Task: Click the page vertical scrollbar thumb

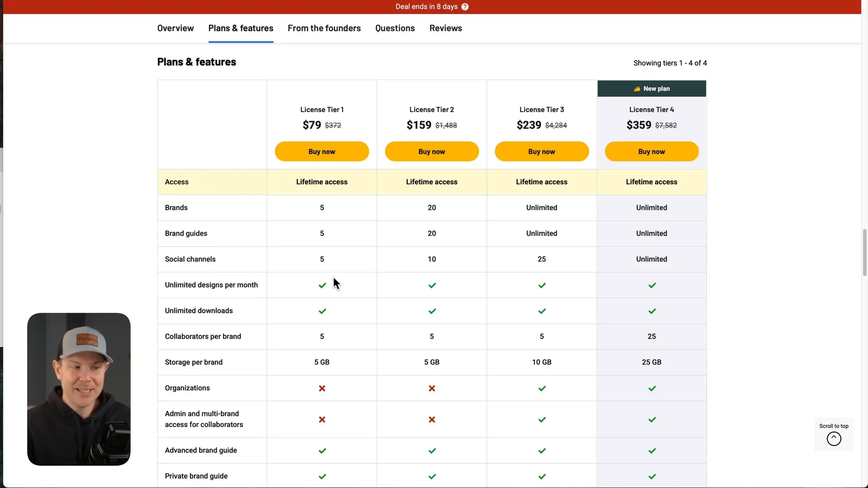Action: pyautogui.click(x=864, y=253)
